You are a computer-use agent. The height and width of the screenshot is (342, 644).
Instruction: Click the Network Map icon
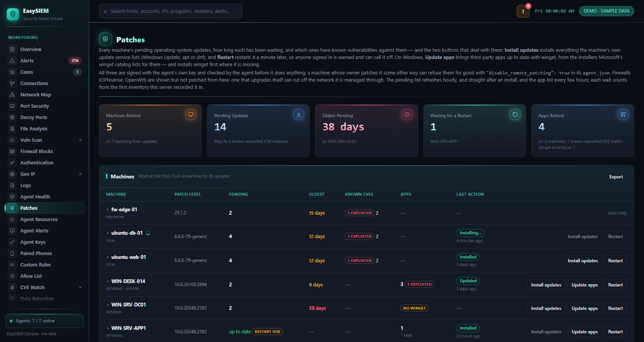tap(12, 95)
